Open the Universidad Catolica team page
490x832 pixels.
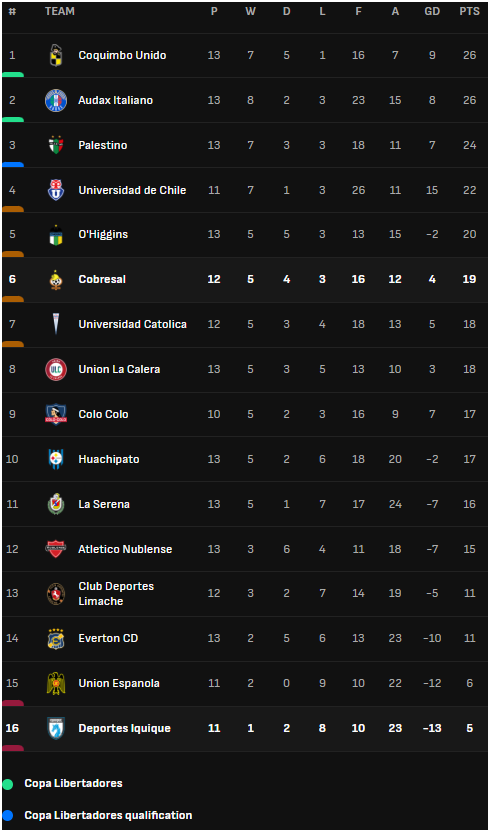(x=133, y=324)
